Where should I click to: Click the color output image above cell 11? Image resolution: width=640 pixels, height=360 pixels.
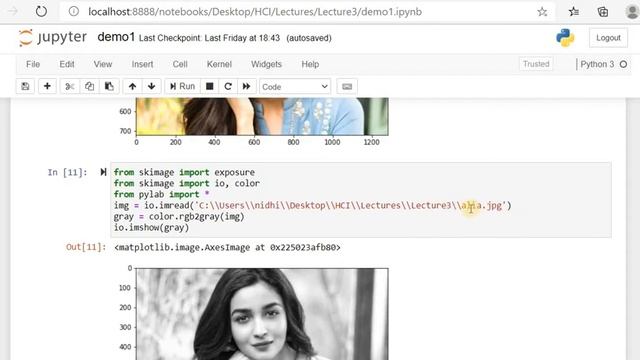pos(262,116)
